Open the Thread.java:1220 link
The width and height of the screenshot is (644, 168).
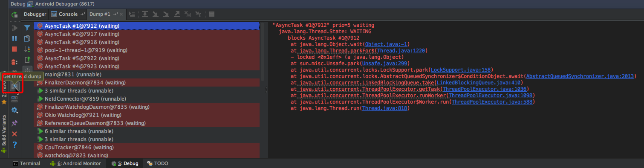tap(401, 51)
